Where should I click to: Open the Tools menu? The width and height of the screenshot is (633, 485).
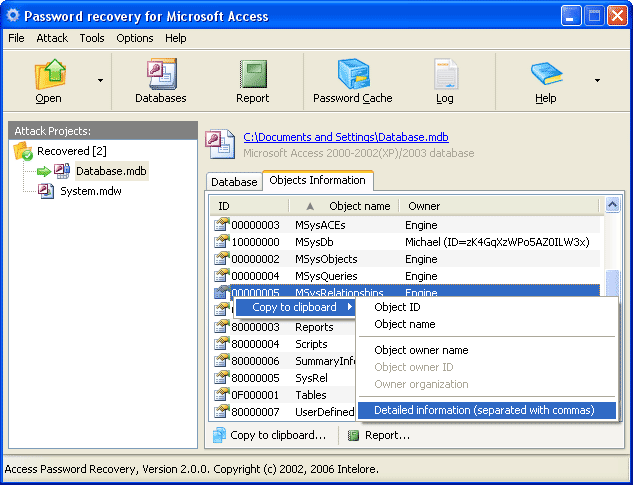(92, 38)
